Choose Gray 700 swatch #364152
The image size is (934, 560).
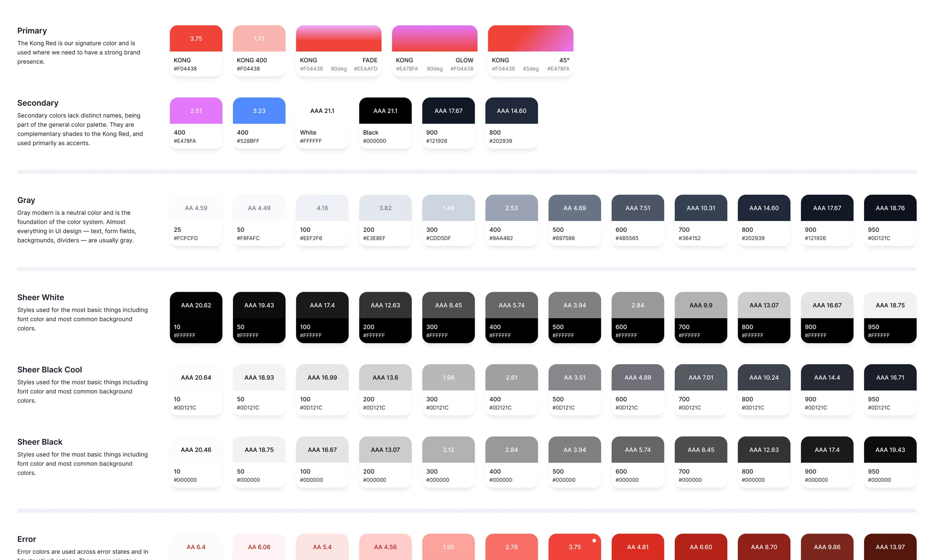[x=701, y=220]
